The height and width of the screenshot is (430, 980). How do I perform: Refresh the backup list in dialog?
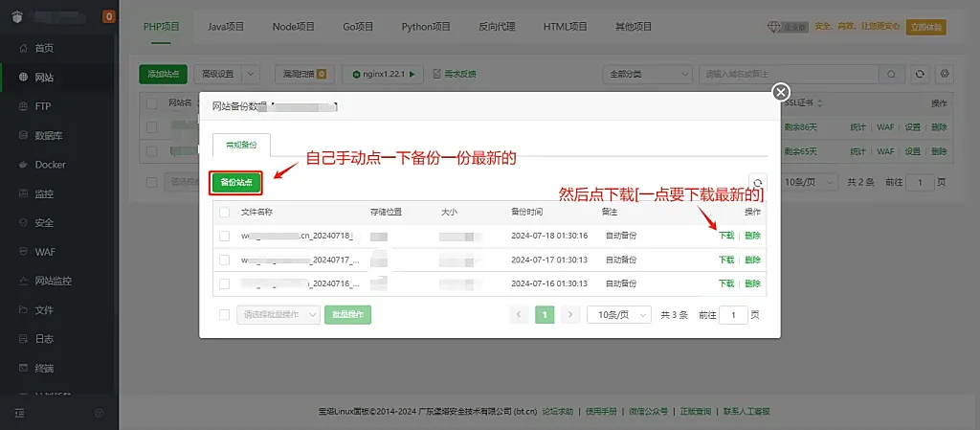(758, 183)
